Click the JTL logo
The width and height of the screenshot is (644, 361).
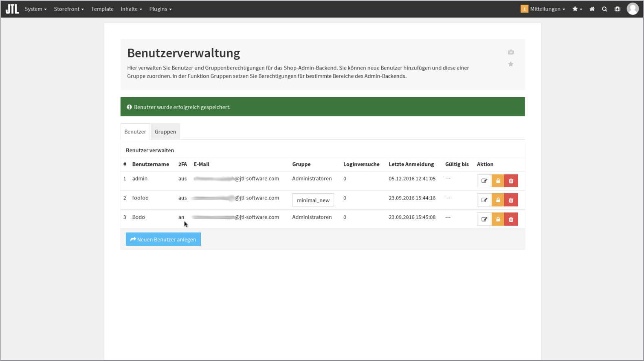(12, 9)
